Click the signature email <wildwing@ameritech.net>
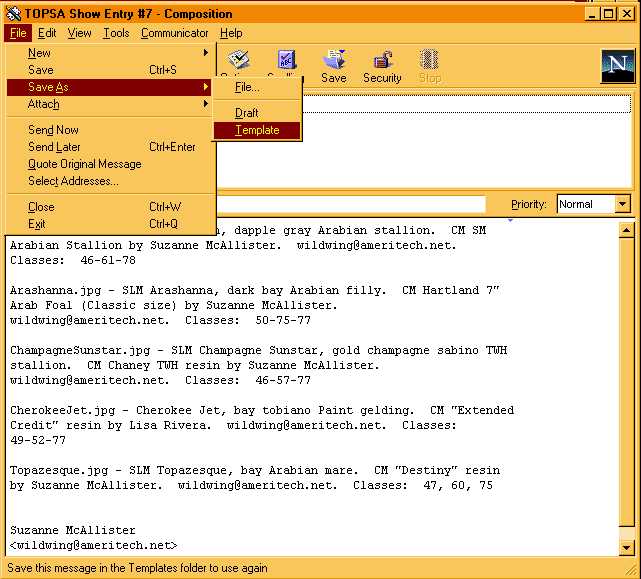641x579 pixels. pos(94,545)
